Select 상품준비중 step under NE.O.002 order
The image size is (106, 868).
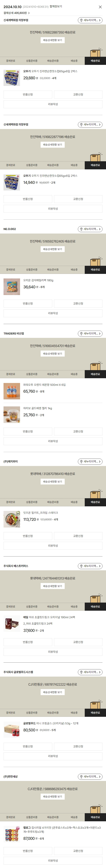click(x=32, y=270)
